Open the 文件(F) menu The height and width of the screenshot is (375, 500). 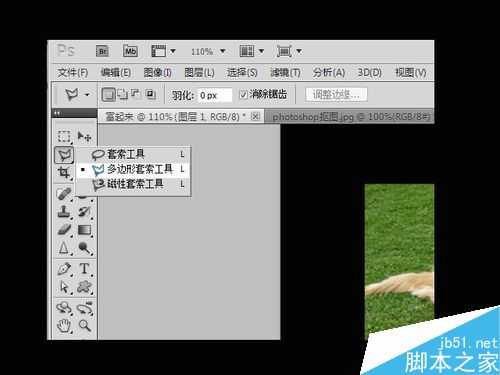[x=72, y=72]
